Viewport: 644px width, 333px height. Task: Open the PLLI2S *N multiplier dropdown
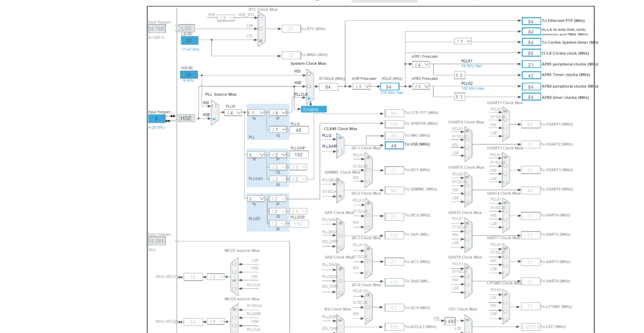pos(256,199)
